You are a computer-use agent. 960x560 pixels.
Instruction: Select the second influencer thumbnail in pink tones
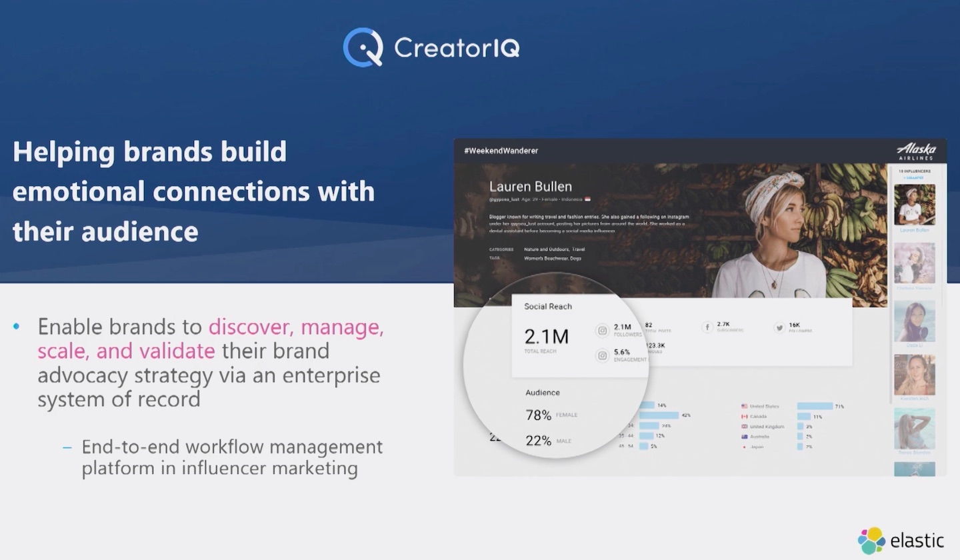915,263
